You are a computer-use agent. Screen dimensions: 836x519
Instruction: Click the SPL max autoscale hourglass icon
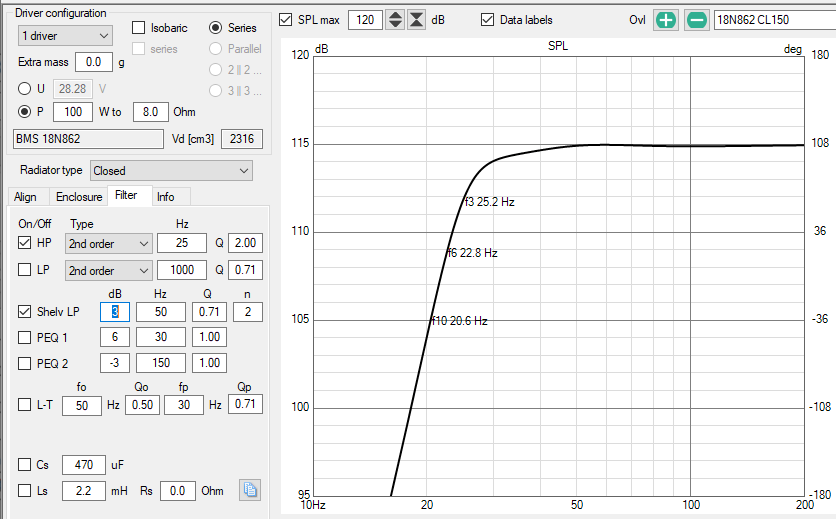416,20
